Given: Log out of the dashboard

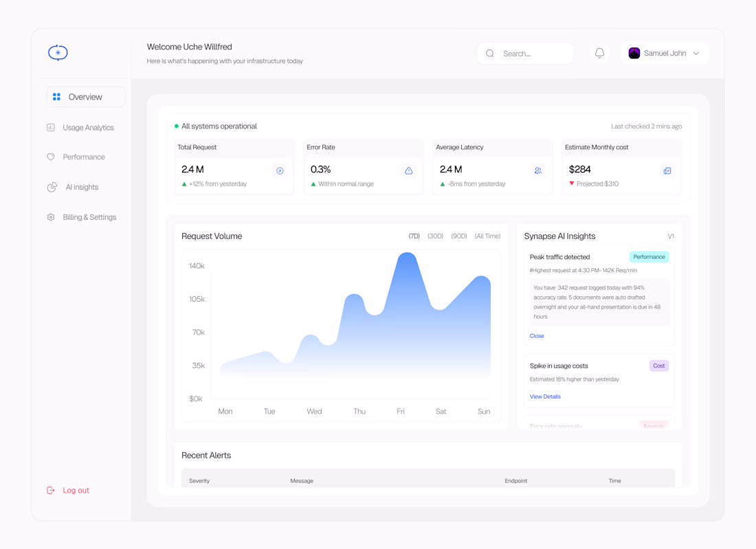Looking at the screenshot, I should (x=68, y=490).
